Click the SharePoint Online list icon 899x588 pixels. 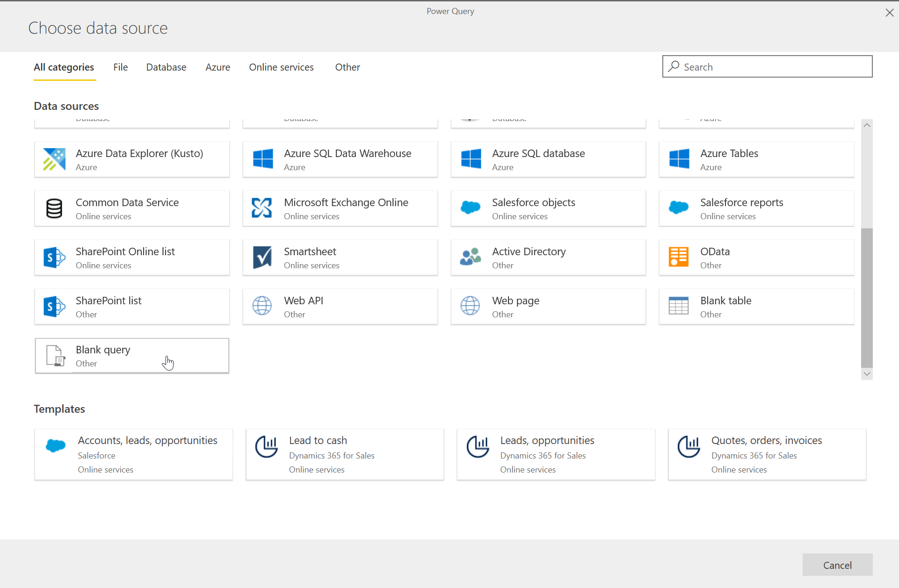(x=54, y=258)
